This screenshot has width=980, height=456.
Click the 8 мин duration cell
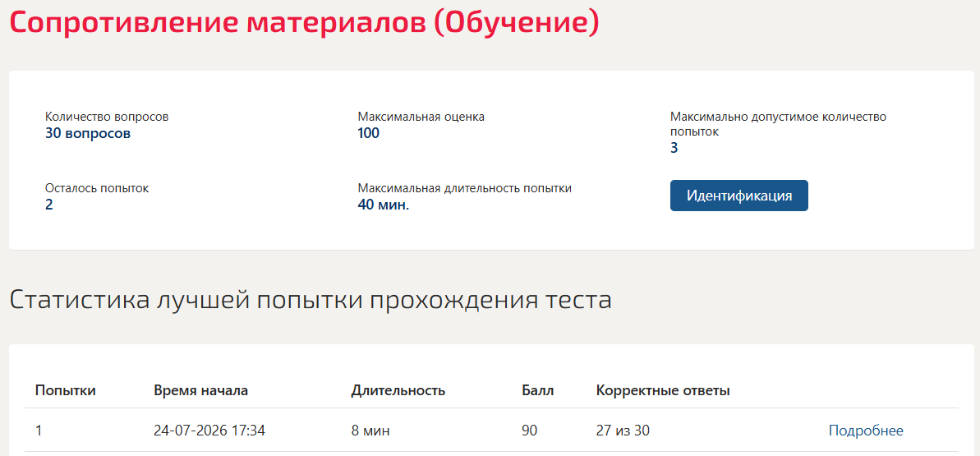(x=370, y=431)
